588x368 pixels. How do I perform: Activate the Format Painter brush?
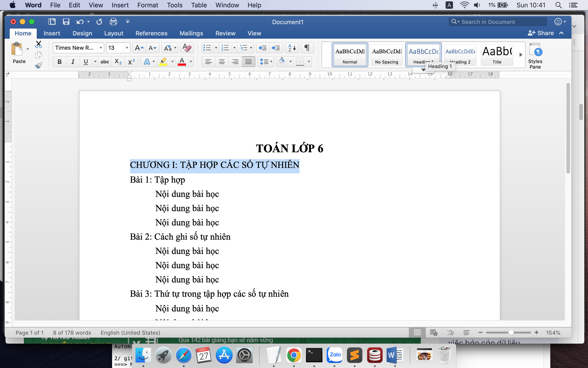[x=38, y=65]
